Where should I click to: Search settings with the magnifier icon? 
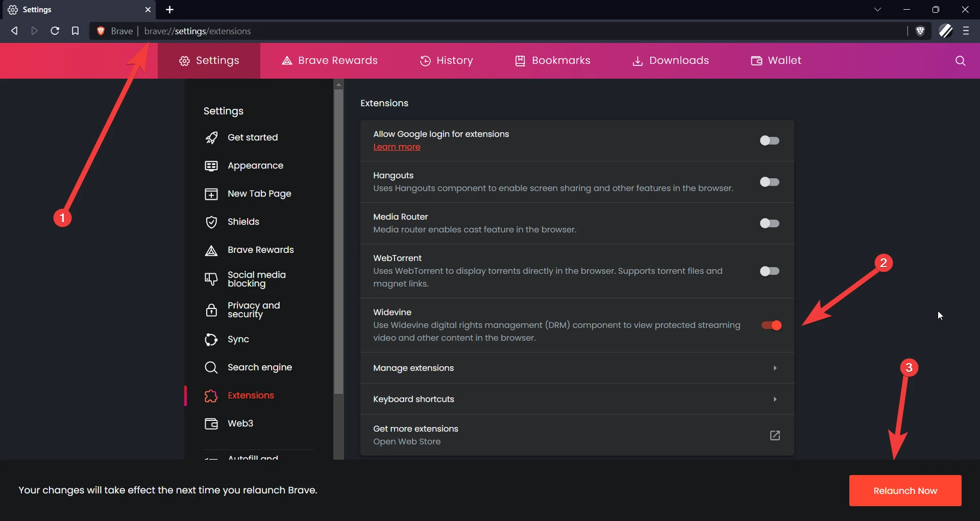tap(960, 61)
